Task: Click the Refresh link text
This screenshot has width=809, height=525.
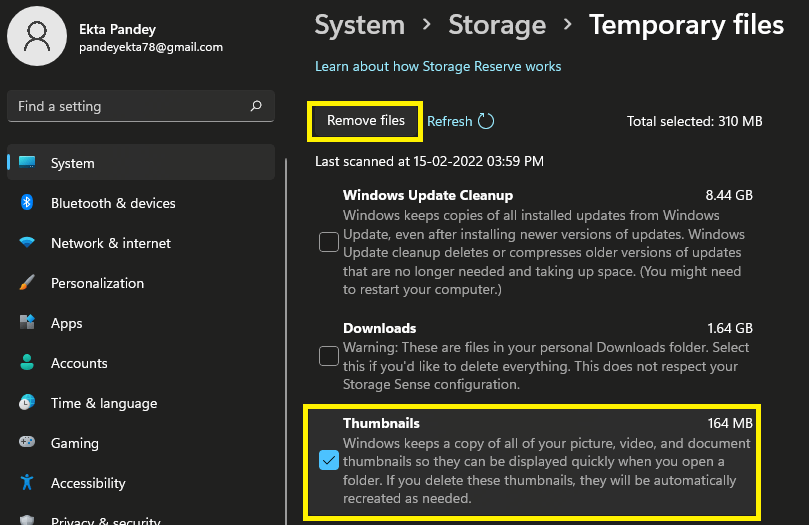Action: (x=449, y=121)
